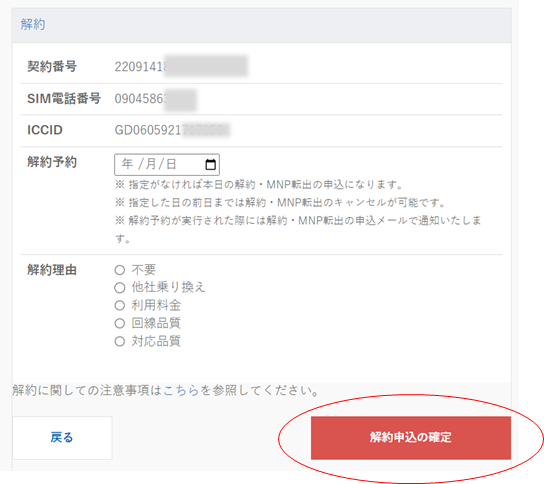Image resolution: width=544 pixels, height=484 pixels.
Task: Click the 不要 option label text
Action: pyautogui.click(x=144, y=270)
